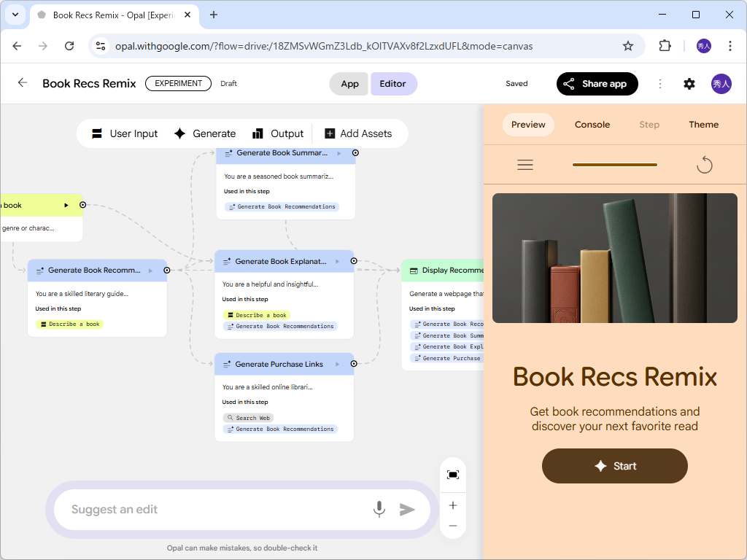Open the Chrome profile avatar in the toolbar
This screenshot has height=560, width=747.
coord(704,46)
